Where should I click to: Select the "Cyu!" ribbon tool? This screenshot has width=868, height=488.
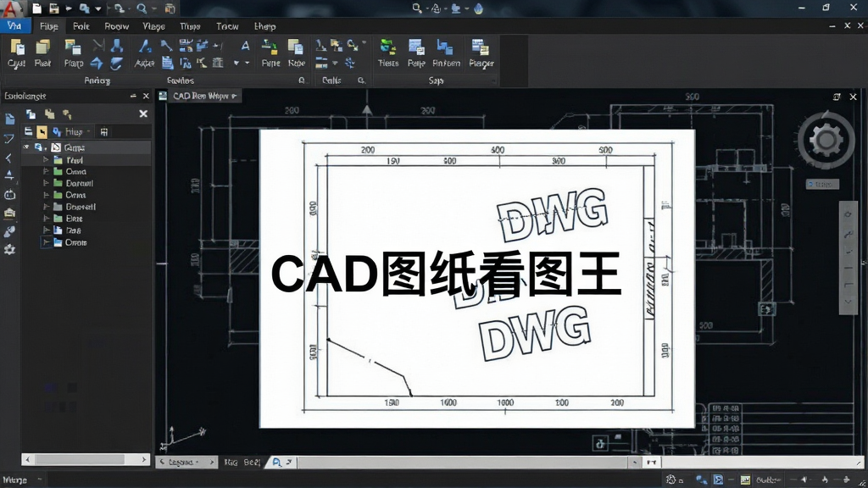click(x=17, y=53)
